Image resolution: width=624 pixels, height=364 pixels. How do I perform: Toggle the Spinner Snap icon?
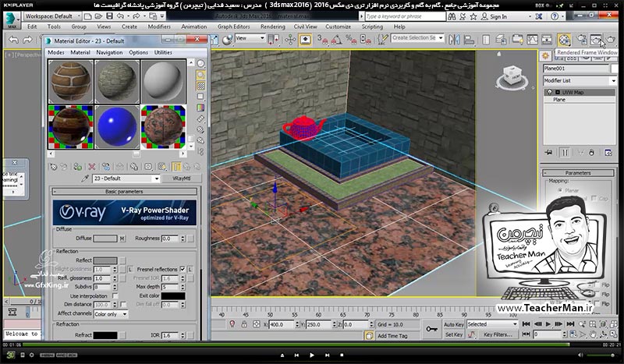(365, 40)
